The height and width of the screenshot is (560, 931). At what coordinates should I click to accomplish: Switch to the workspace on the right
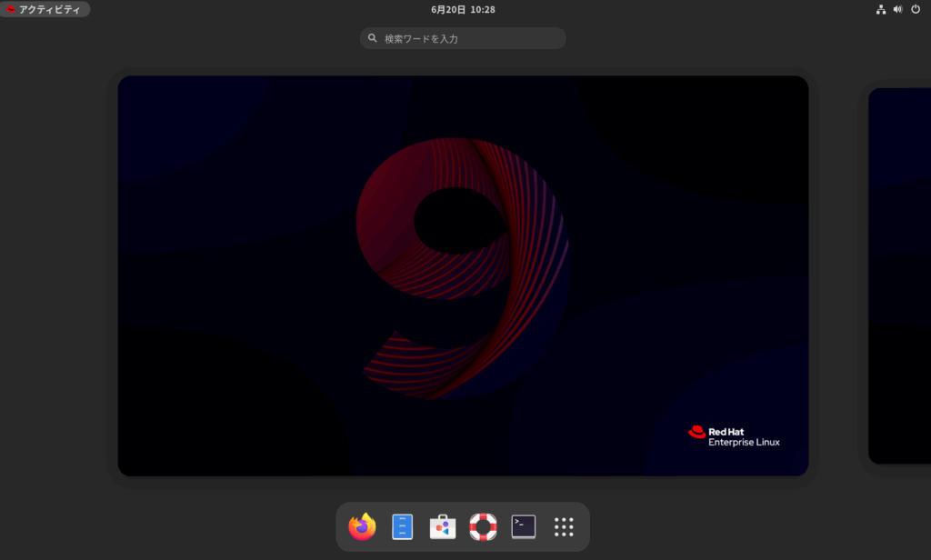899,275
